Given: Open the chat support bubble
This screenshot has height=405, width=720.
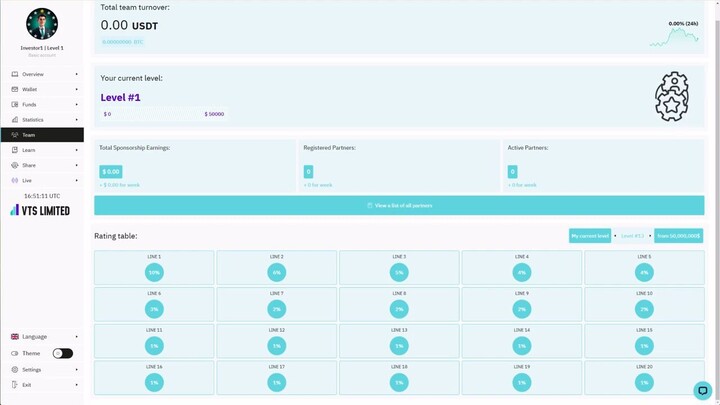Looking at the screenshot, I should [702, 391].
